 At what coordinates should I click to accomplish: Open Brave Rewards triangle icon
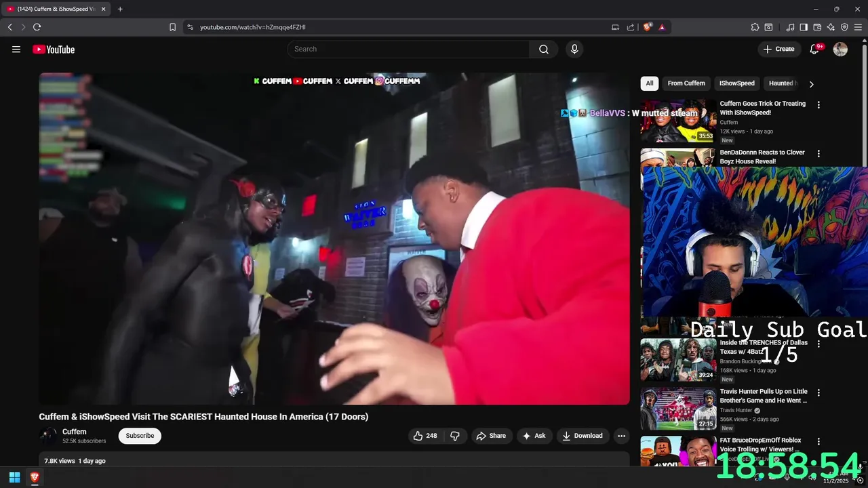pyautogui.click(x=662, y=27)
